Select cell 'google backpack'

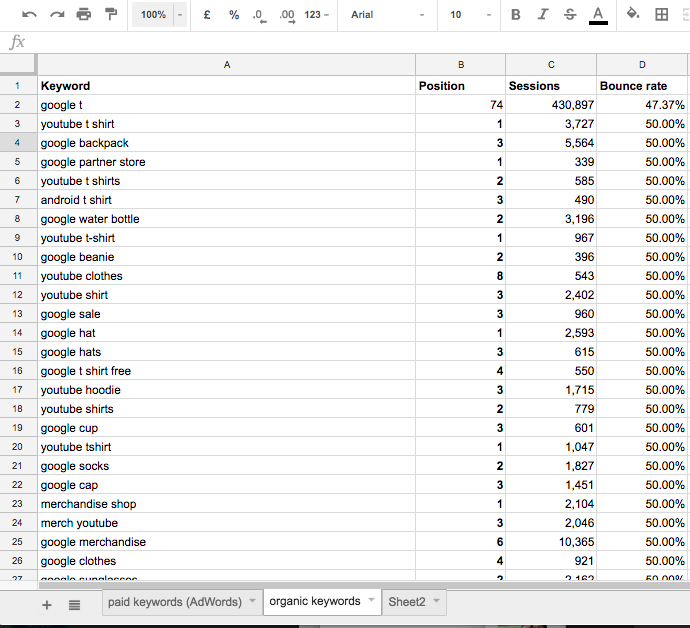tap(227, 143)
